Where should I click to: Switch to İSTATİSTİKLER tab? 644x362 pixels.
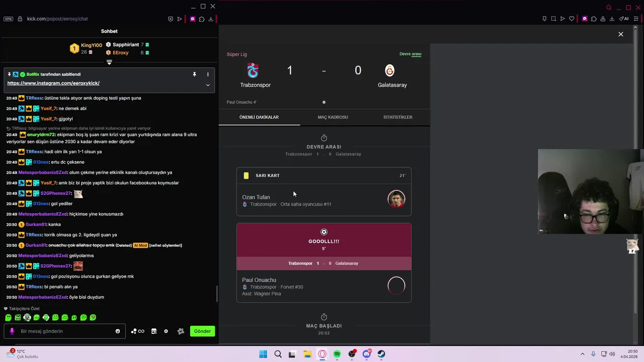398,117
